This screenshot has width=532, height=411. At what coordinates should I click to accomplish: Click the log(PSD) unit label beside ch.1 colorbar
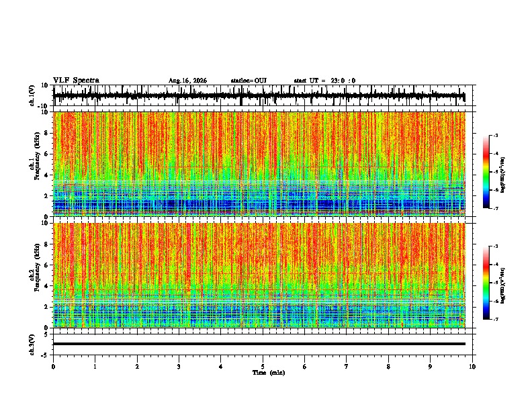click(503, 175)
